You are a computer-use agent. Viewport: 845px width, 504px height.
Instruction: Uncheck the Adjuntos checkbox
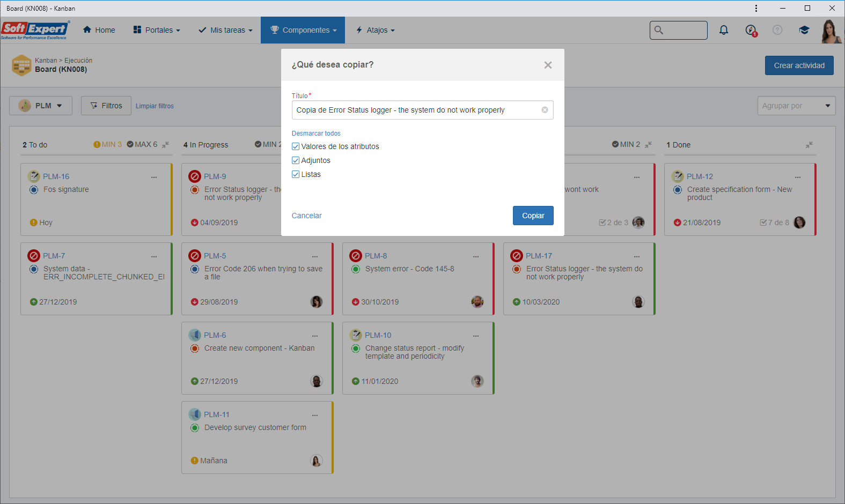click(295, 160)
